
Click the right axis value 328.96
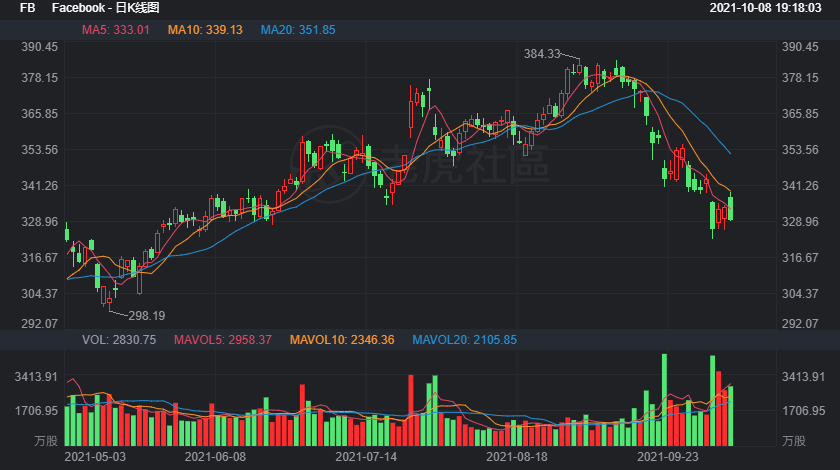coord(800,221)
